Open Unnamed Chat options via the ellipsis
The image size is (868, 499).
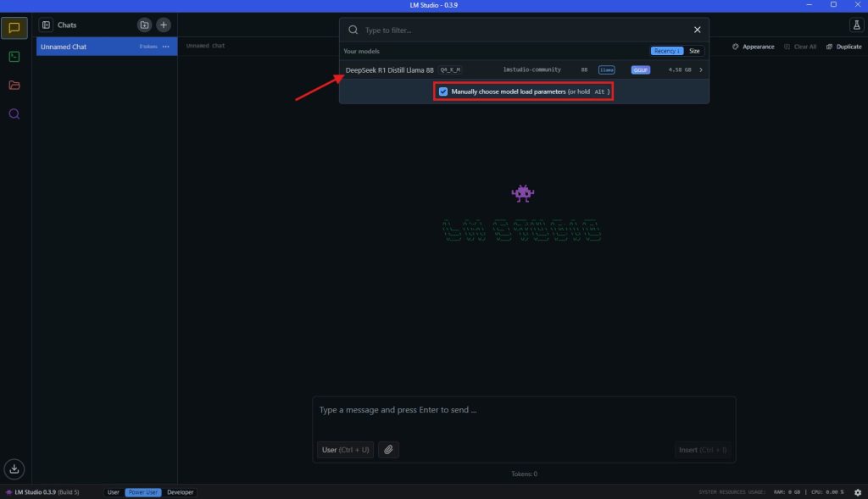point(166,47)
